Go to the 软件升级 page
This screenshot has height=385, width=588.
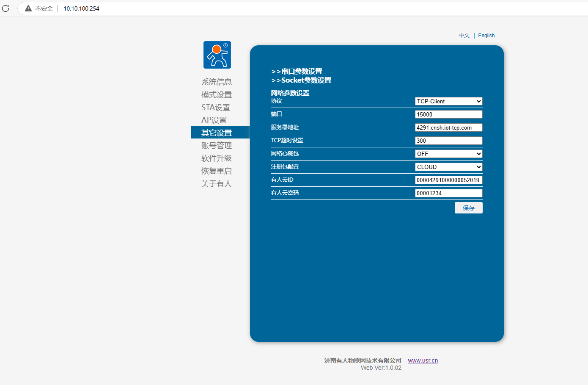pyautogui.click(x=217, y=158)
